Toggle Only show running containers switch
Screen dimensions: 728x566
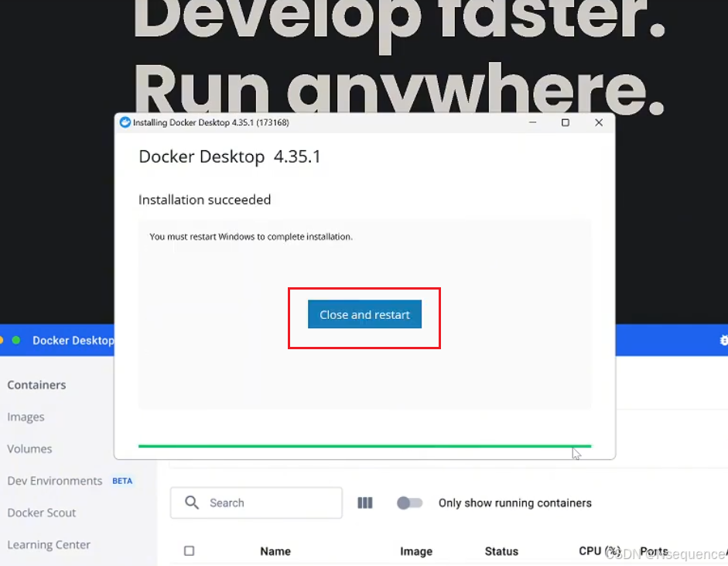point(409,503)
